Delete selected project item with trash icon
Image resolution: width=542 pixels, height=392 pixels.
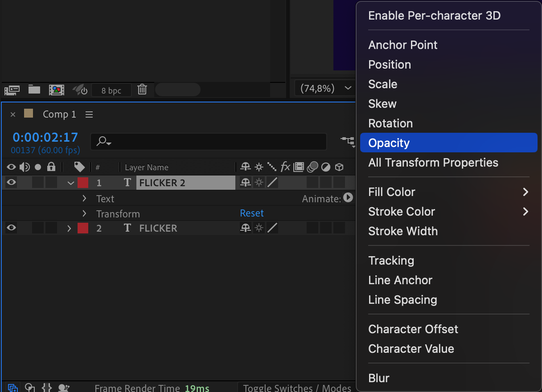point(142,90)
